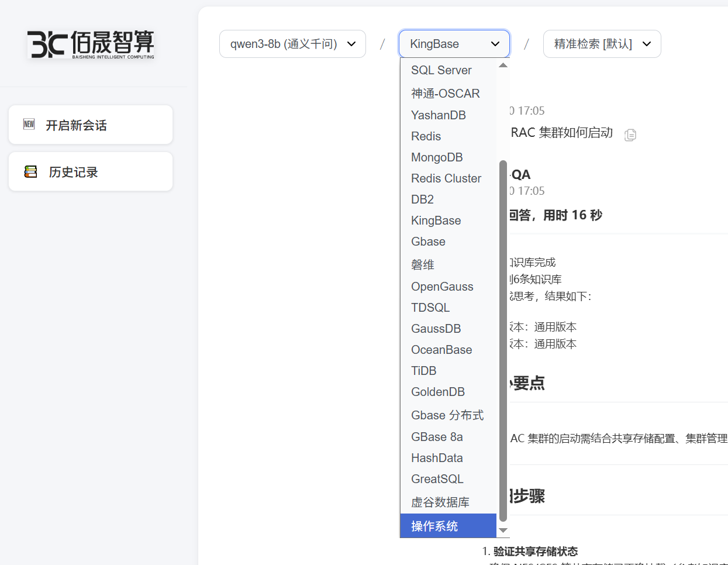Click the 验证共享存储状态 step text
The height and width of the screenshot is (565, 728).
[x=536, y=552]
